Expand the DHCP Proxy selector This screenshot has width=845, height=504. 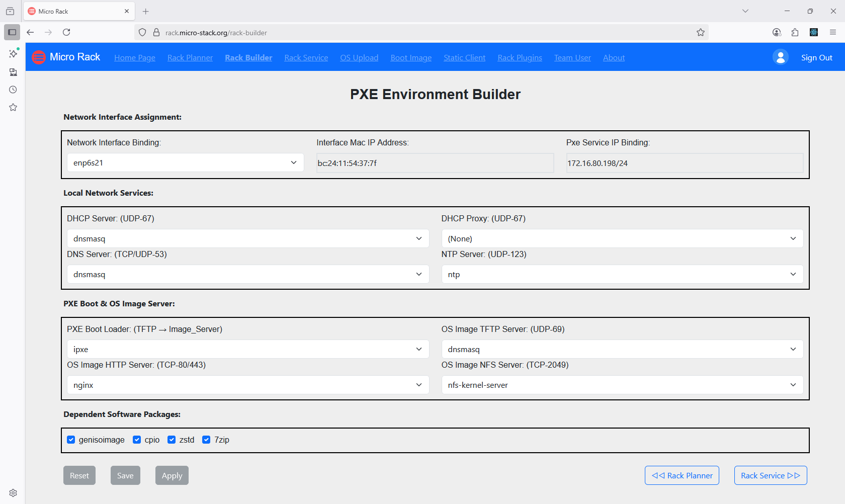pos(622,238)
